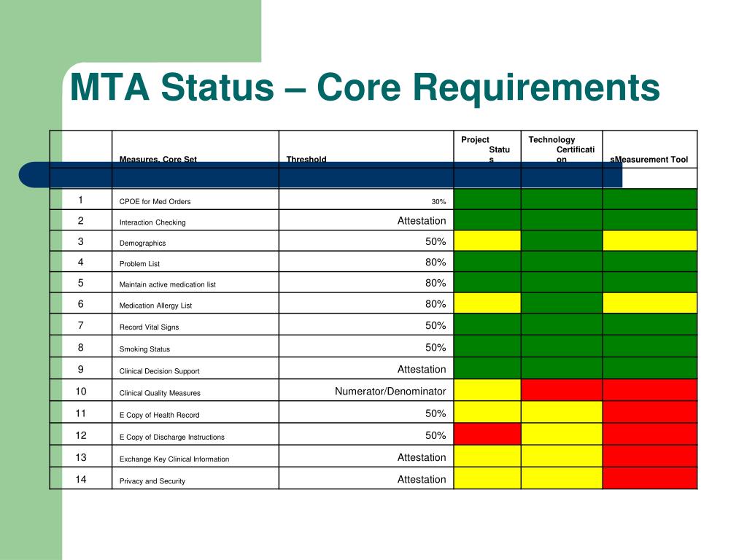Click yellow Measurement Tool cell for Medication Allergy List
Screen dimensions: 747x560
click(650, 303)
